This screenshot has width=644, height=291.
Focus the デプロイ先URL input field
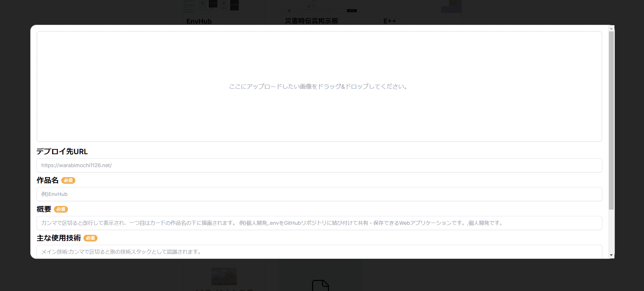pos(319,165)
